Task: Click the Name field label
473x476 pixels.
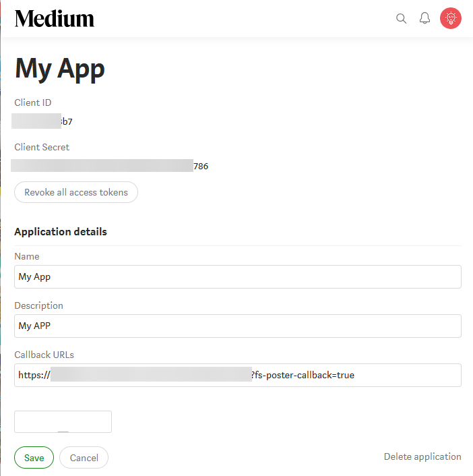Action: [27, 256]
